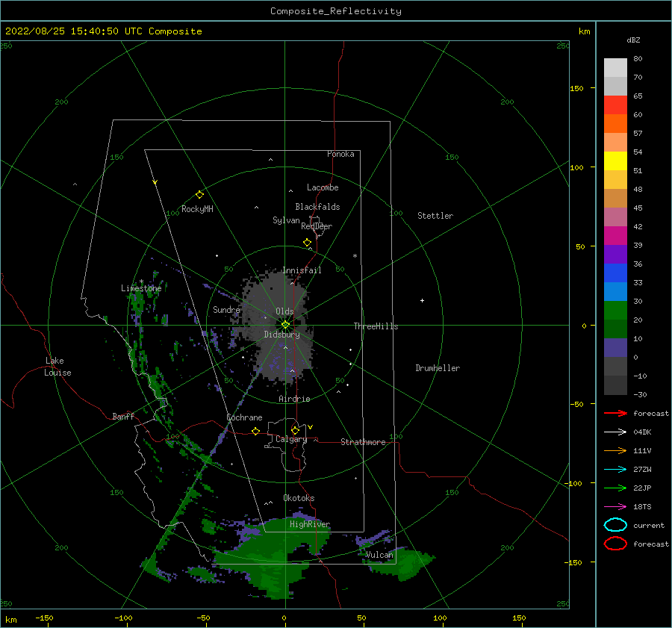
Task: Click the yellow radar site diamond near Olds
Action: pyautogui.click(x=285, y=325)
